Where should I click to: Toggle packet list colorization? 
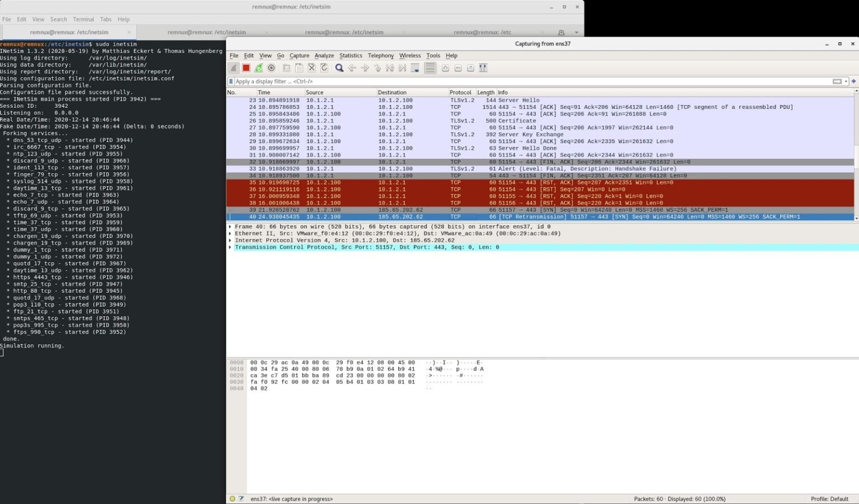[429, 68]
